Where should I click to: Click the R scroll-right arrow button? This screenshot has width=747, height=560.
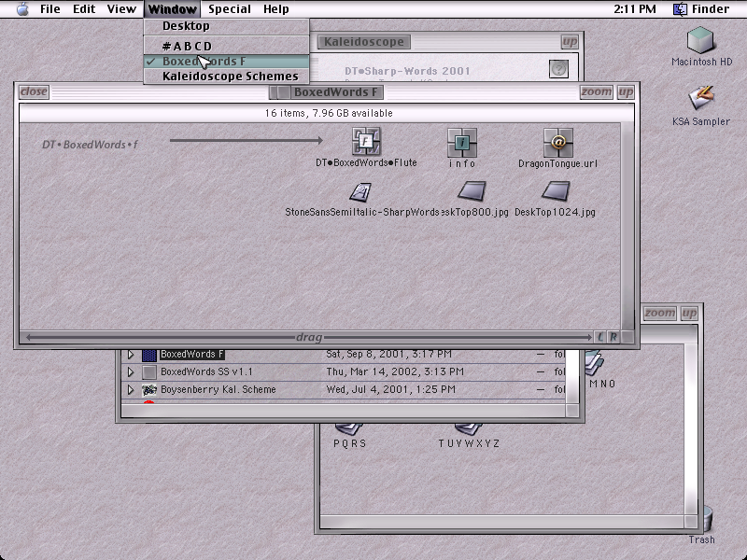(613, 337)
